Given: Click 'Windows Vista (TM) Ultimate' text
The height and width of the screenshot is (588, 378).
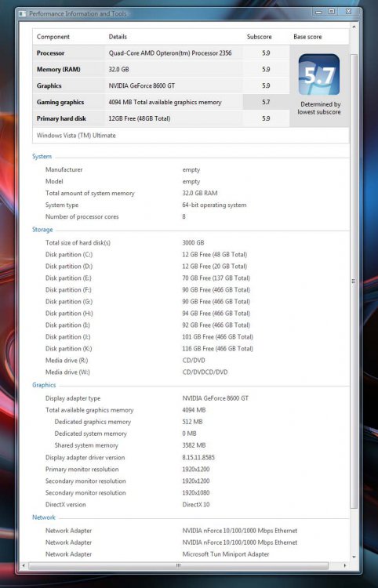Looking at the screenshot, I should click(x=76, y=136).
